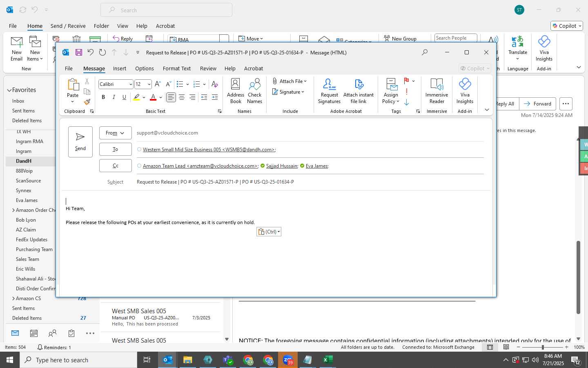
Task: Toggle Italic formatting
Action: pos(114,97)
